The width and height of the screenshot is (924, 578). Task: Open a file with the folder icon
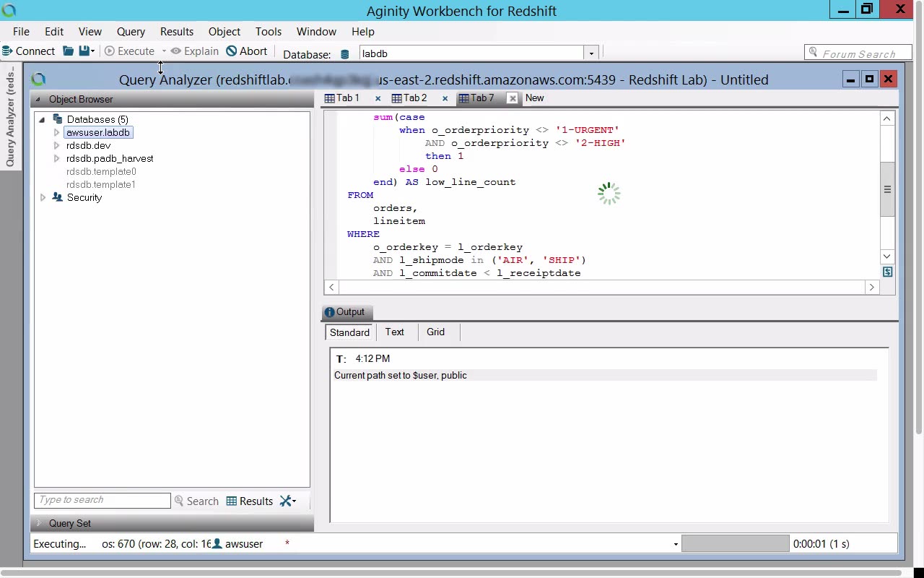[x=69, y=51]
